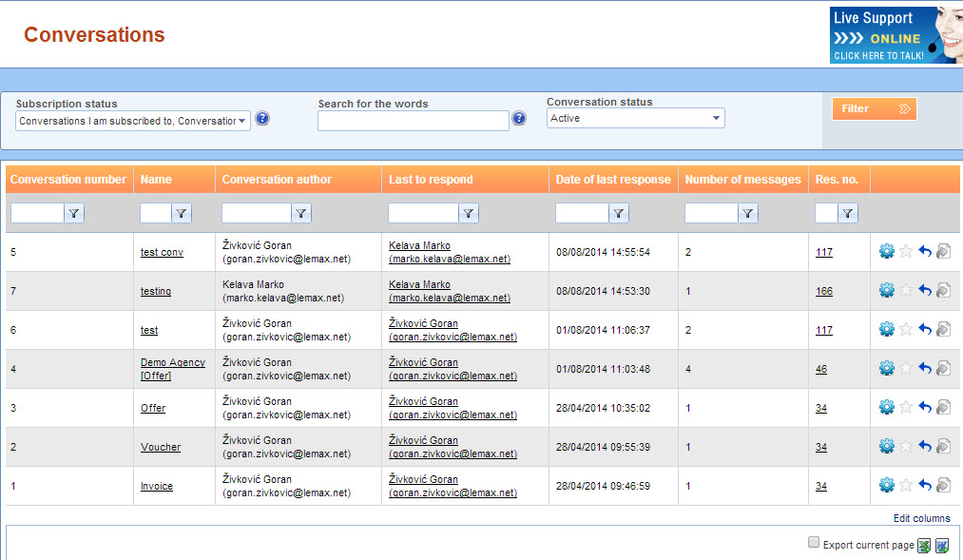Image resolution: width=963 pixels, height=560 pixels.
Task: Open Conversation status dropdown showing Active
Action: (x=636, y=118)
